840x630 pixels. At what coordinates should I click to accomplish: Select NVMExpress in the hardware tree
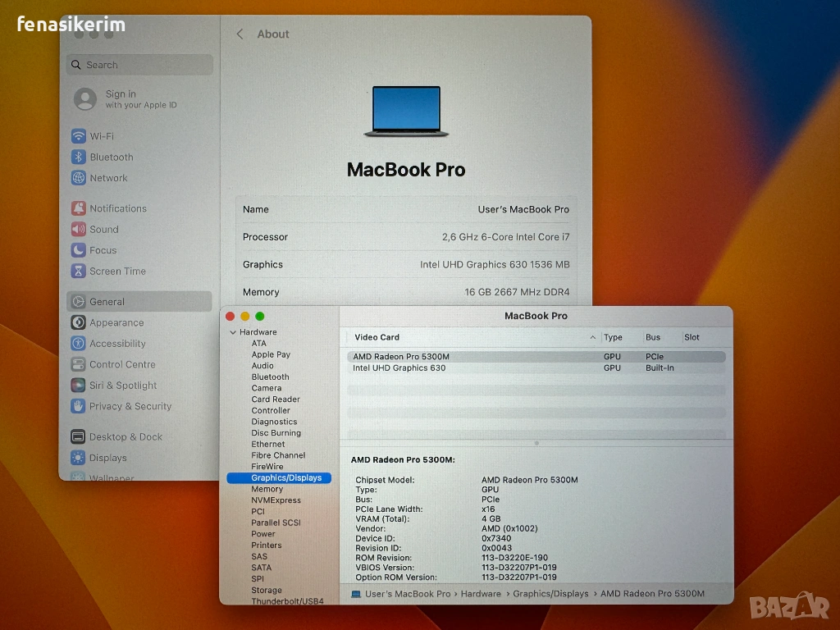276,500
